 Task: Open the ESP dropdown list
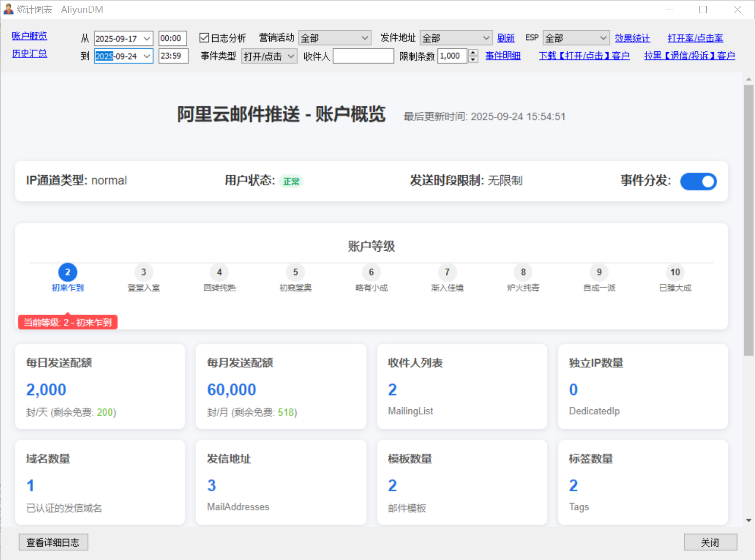tap(576, 38)
